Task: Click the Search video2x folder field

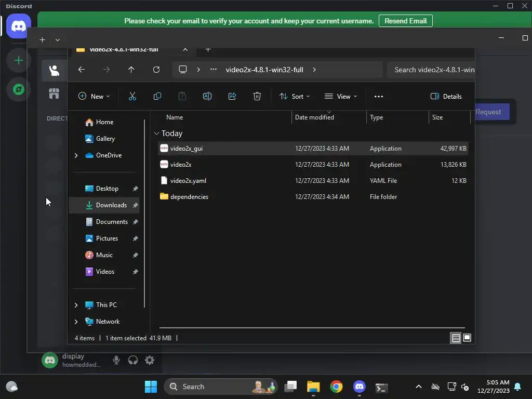Action: 431,70
